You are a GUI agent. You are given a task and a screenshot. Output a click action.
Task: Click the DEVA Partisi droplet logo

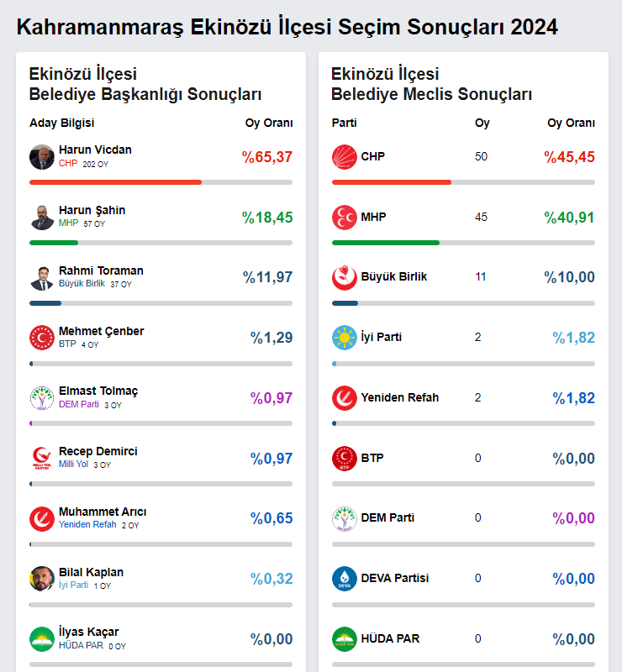pyautogui.click(x=345, y=579)
